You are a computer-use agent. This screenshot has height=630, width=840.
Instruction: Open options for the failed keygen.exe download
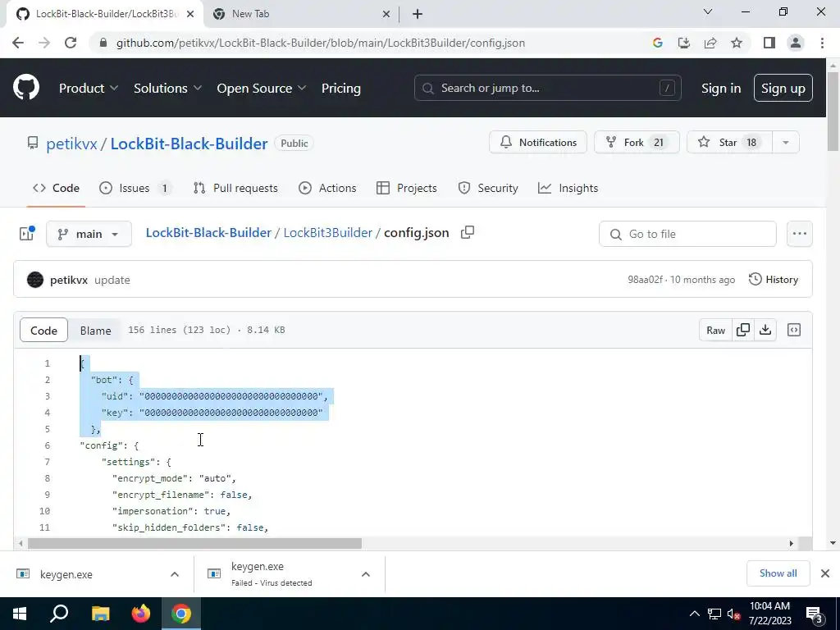point(366,574)
